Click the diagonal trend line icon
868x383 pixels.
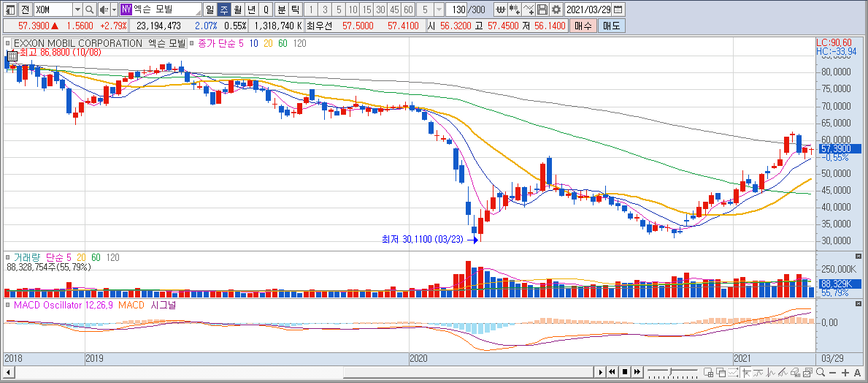(x=783, y=372)
